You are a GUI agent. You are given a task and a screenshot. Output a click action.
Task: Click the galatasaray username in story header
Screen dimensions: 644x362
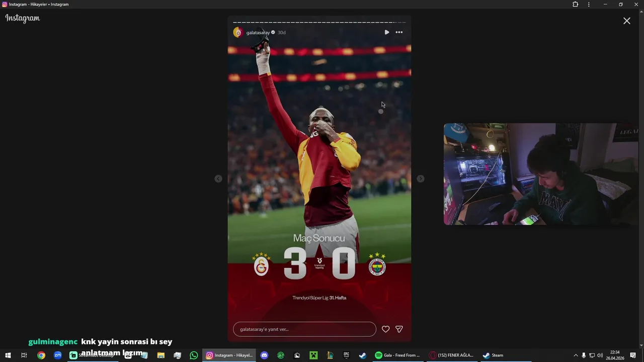[258, 33]
